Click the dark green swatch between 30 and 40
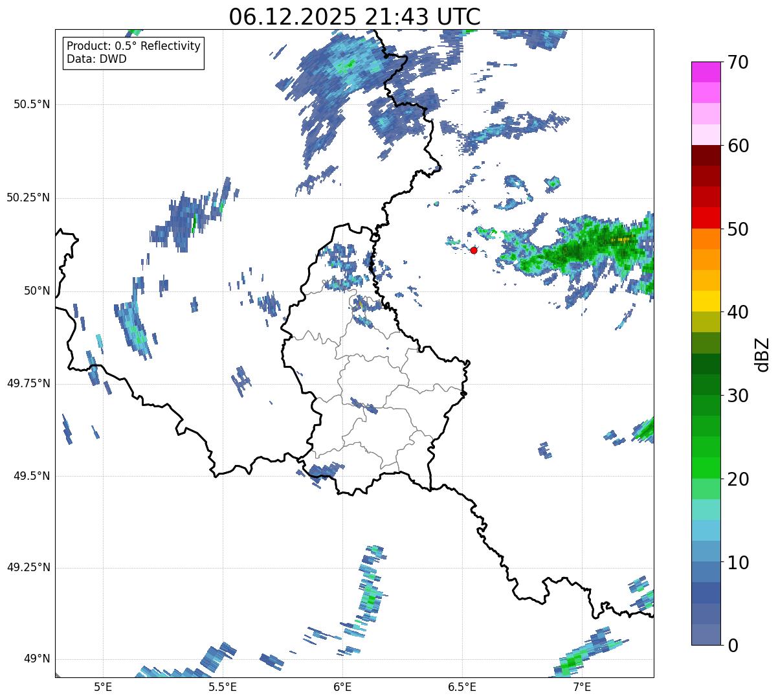778x700 pixels. click(x=706, y=364)
